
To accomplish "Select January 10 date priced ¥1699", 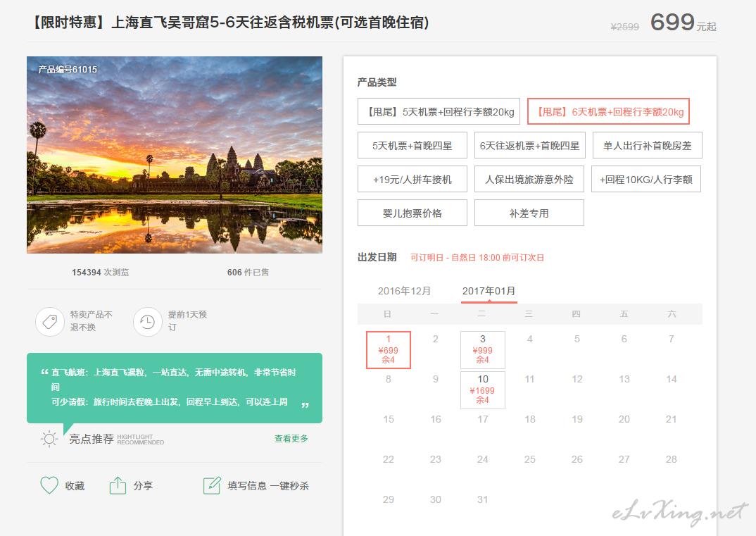I will tap(483, 389).
